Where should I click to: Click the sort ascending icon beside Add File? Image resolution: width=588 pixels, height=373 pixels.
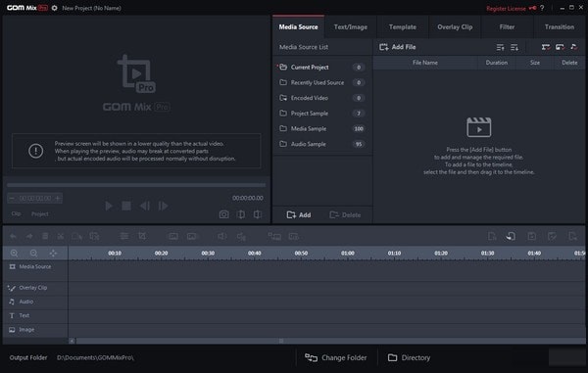[x=500, y=47]
